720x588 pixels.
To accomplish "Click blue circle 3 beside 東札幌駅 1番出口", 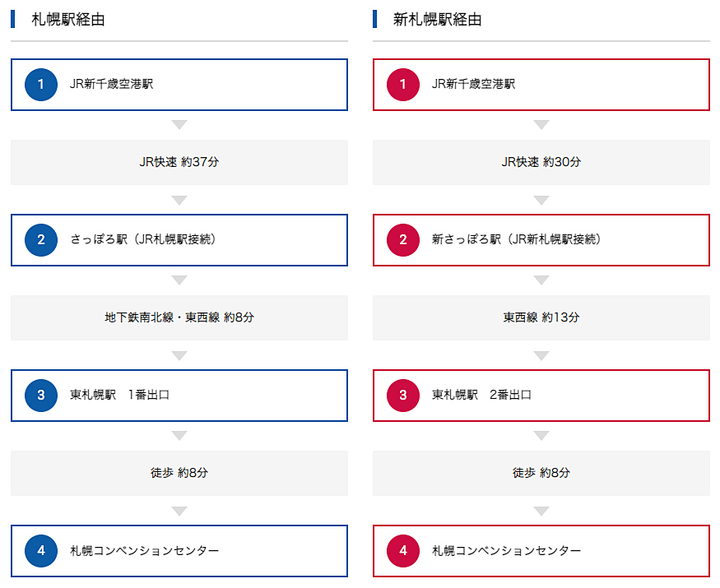I will tap(41, 396).
